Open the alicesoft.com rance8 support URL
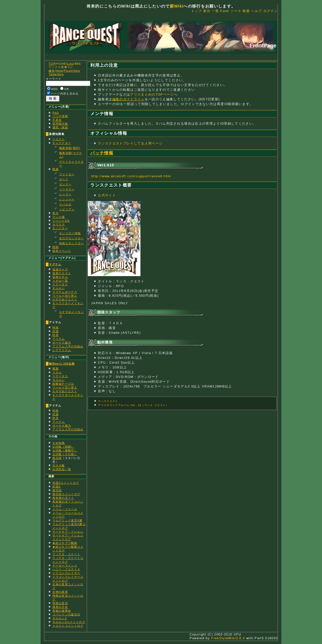This screenshot has width=322, height=644. click(131, 176)
